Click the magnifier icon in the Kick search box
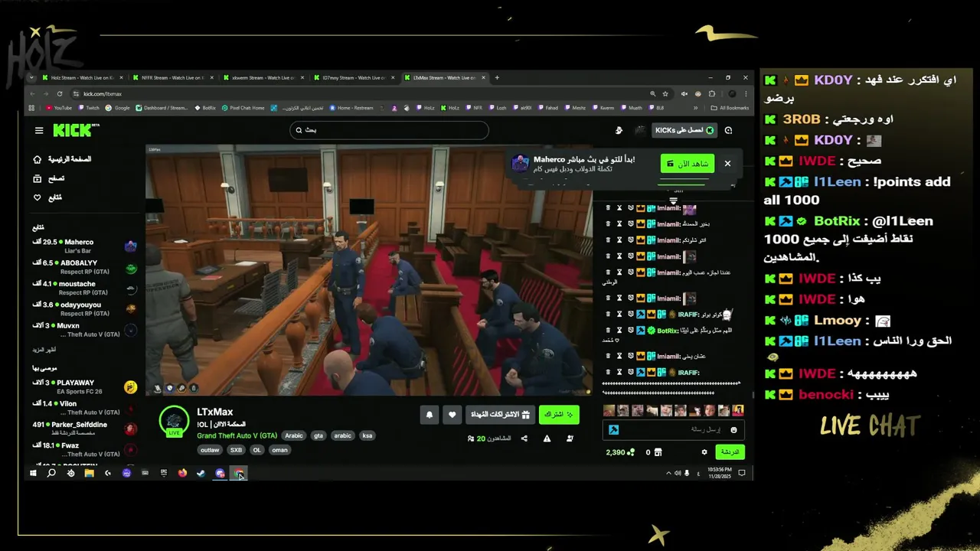This screenshot has height=551, width=980. tap(299, 130)
